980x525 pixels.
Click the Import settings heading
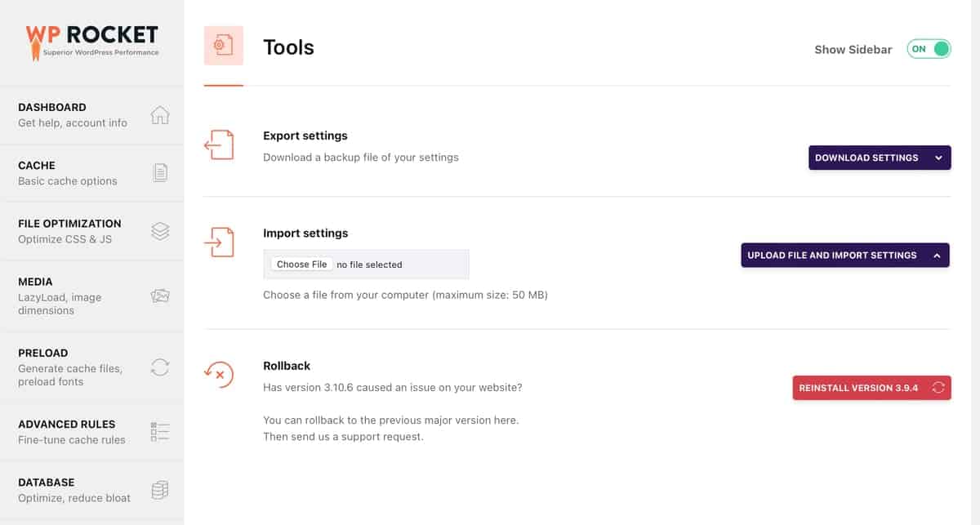click(x=305, y=233)
